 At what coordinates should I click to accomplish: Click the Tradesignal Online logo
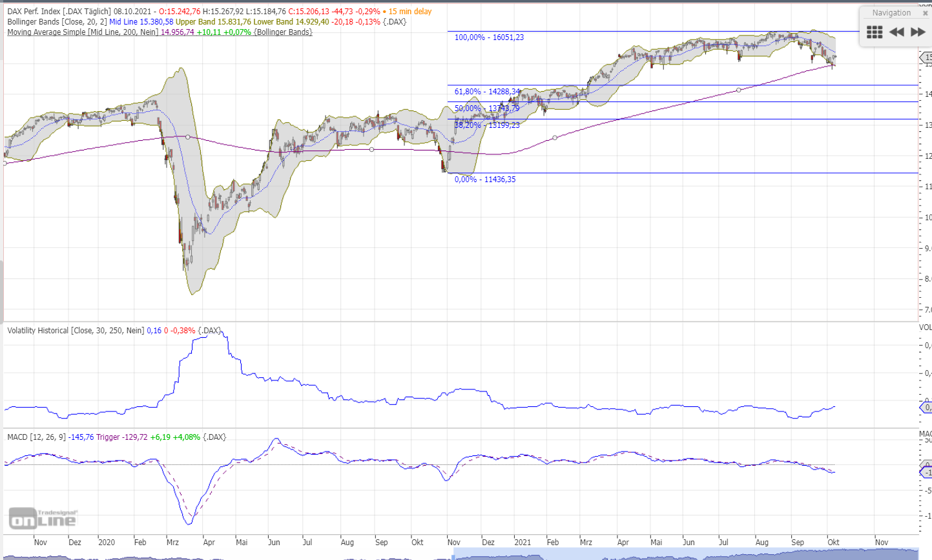point(43,518)
